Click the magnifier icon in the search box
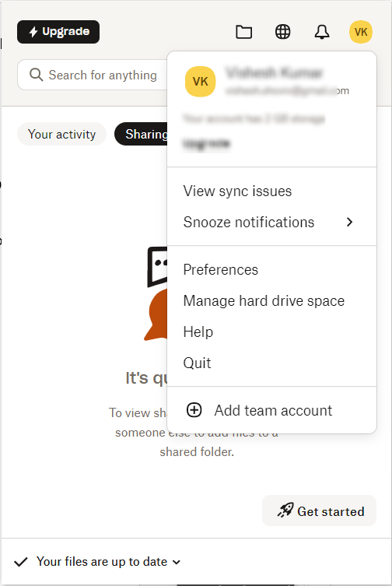 37,75
